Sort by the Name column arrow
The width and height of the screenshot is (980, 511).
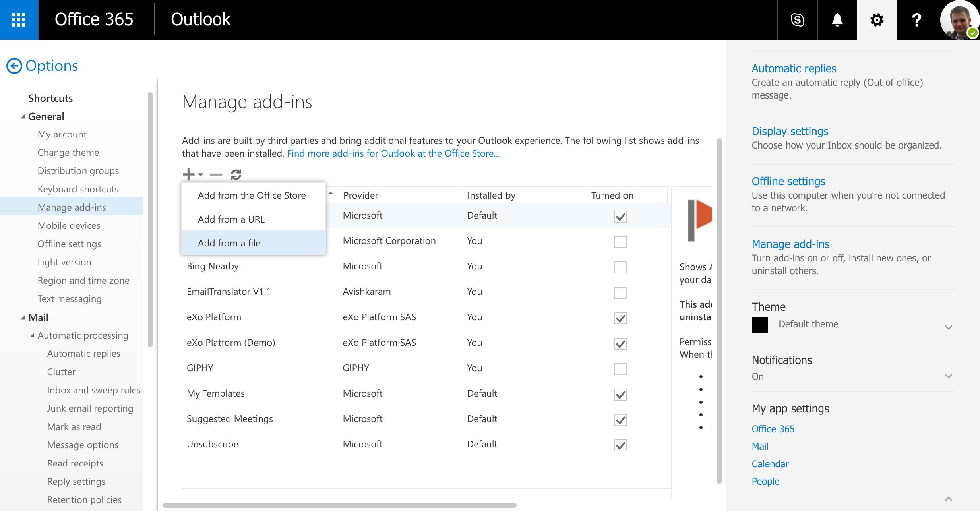point(331,193)
